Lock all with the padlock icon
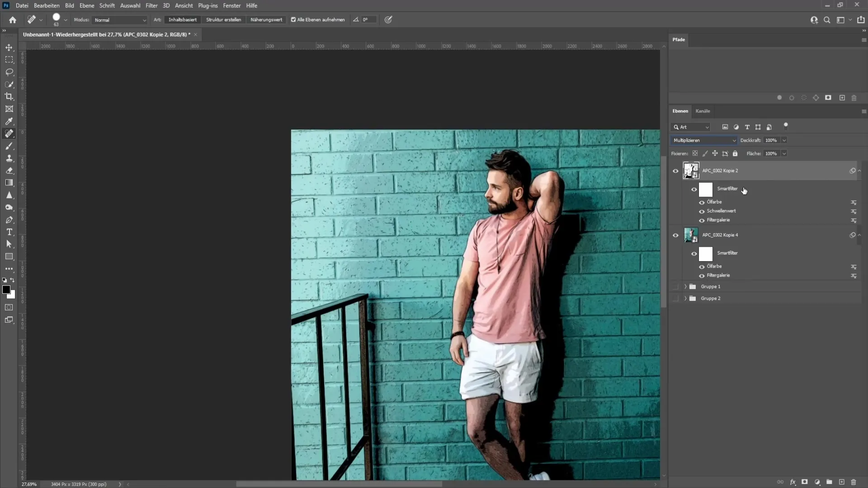 [735, 154]
